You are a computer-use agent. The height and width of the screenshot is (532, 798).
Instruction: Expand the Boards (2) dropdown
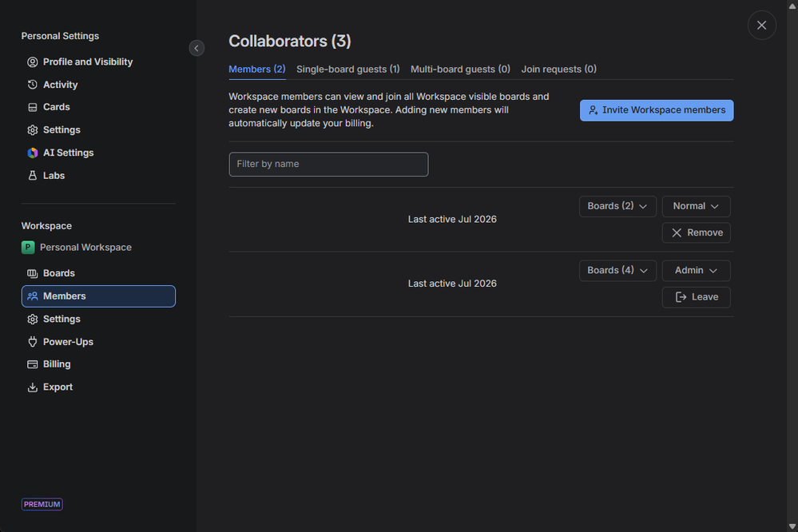617,206
